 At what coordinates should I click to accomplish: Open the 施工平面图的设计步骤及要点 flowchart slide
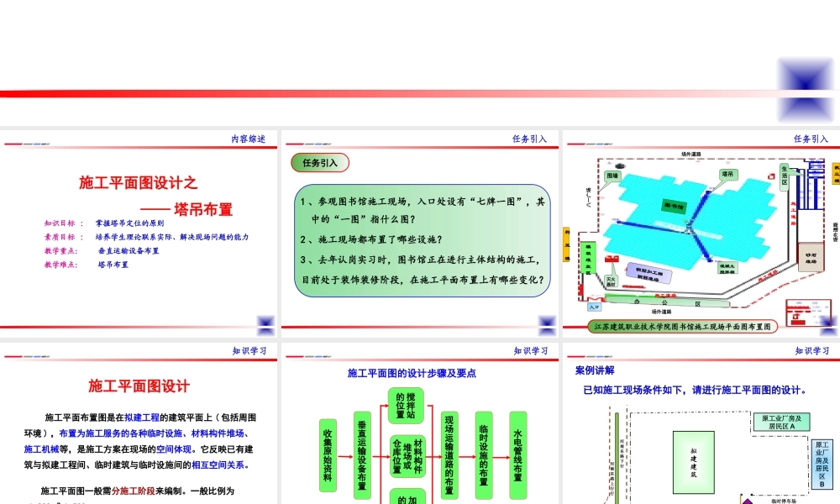(419, 423)
